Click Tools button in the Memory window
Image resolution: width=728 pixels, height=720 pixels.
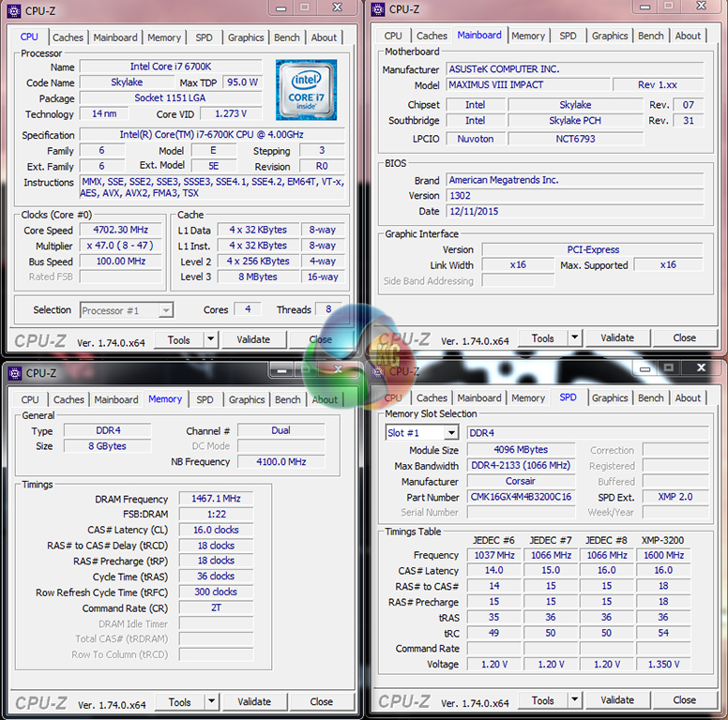[x=180, y=702]
